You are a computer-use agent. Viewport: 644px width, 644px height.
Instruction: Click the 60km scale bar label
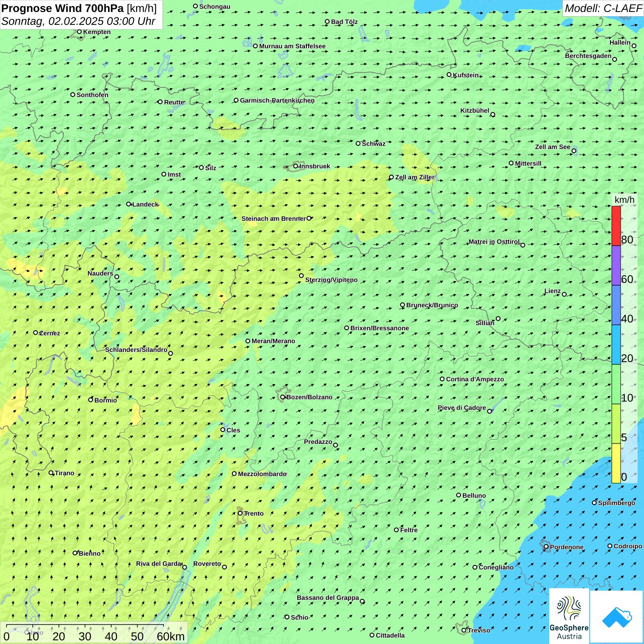[171, 636]
